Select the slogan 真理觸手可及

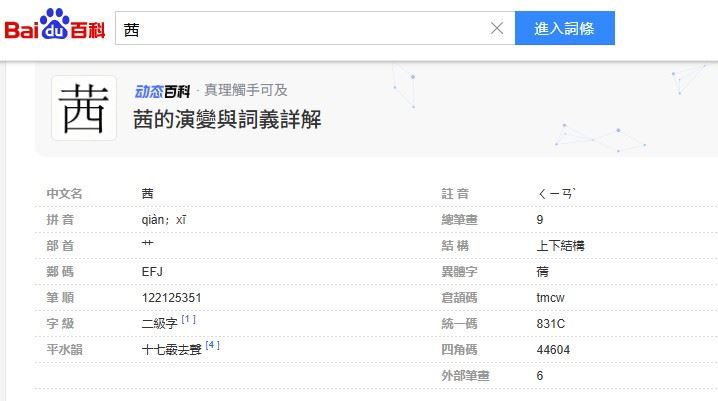246,90
